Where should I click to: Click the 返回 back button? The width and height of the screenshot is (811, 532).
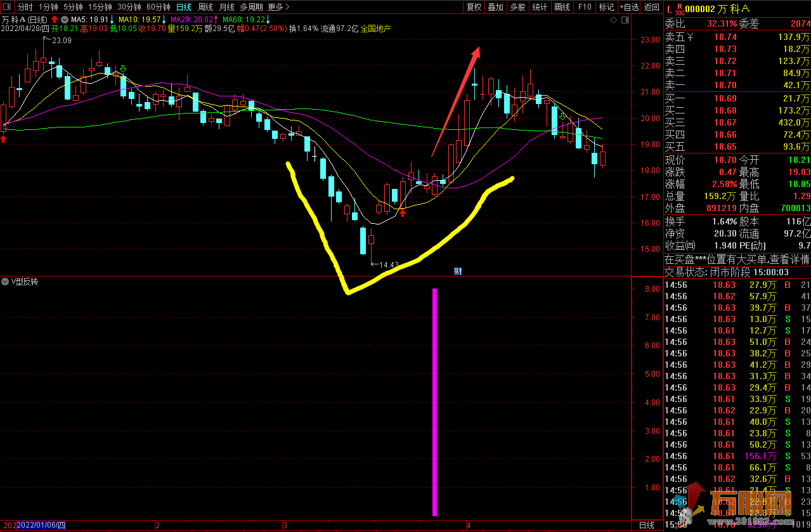(651, 7)
